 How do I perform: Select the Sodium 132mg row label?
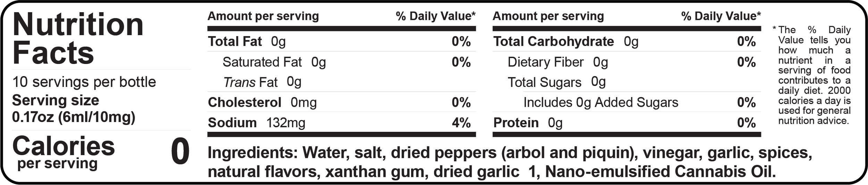coord(257,123)
